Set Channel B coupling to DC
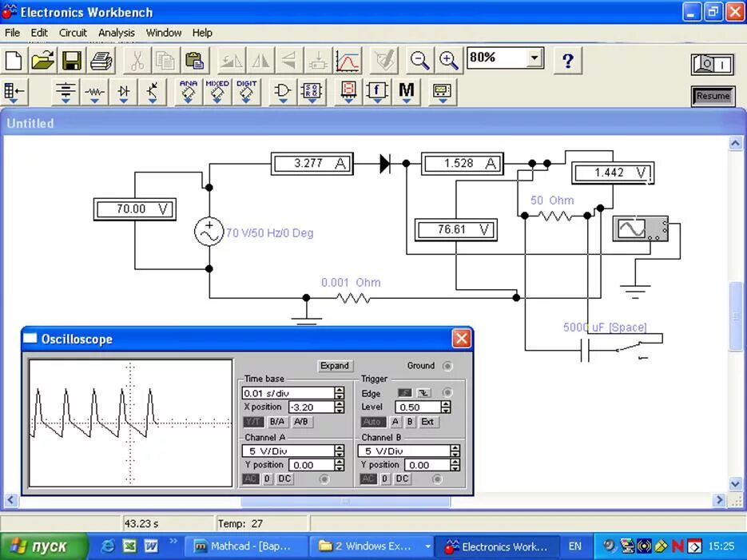 pos(402,479)
